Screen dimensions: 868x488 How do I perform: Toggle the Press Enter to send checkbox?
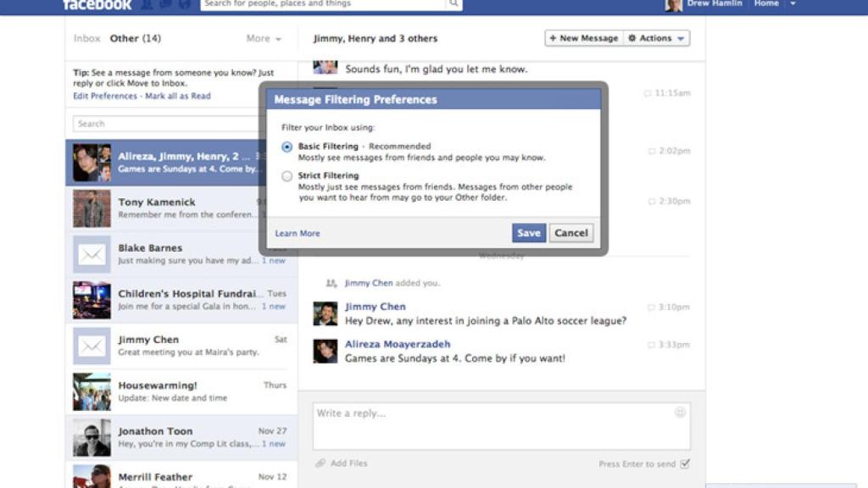pos(684,464)
